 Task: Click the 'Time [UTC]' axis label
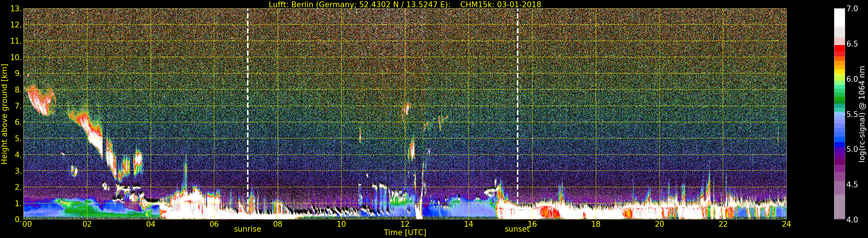tap(405, 232)
